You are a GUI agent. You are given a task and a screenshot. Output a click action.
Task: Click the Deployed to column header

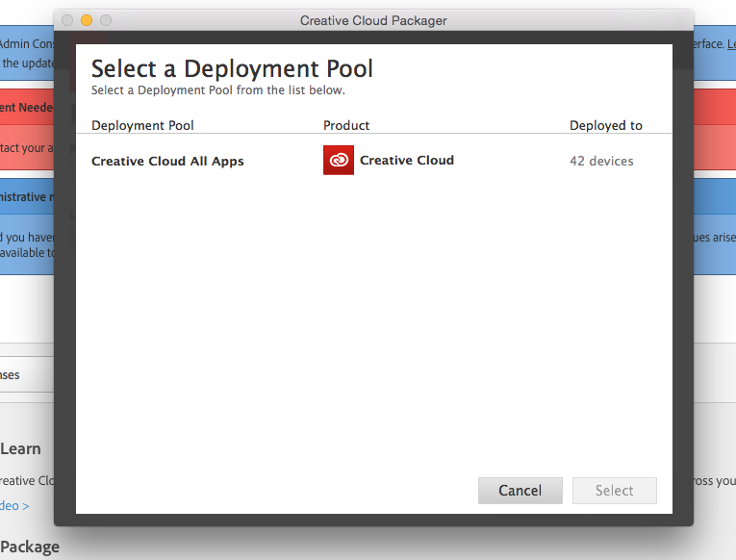(x=605, y=126)
